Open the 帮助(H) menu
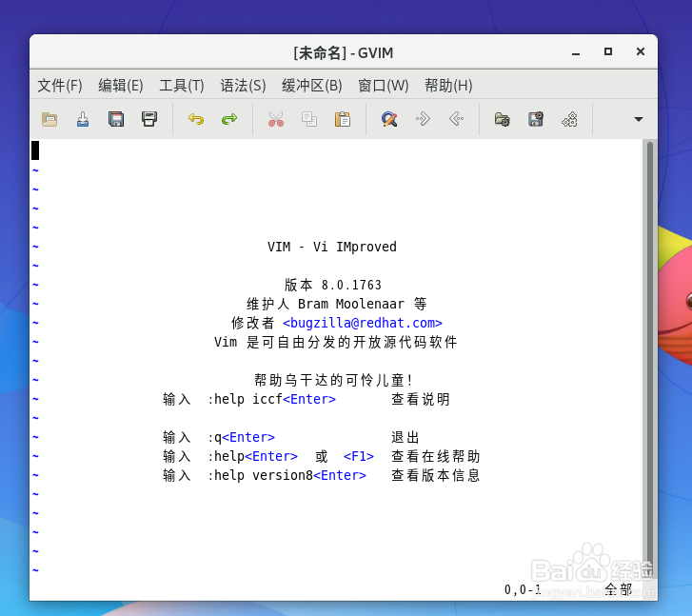Screen dimensions: 692x616 tap(448, 86)
